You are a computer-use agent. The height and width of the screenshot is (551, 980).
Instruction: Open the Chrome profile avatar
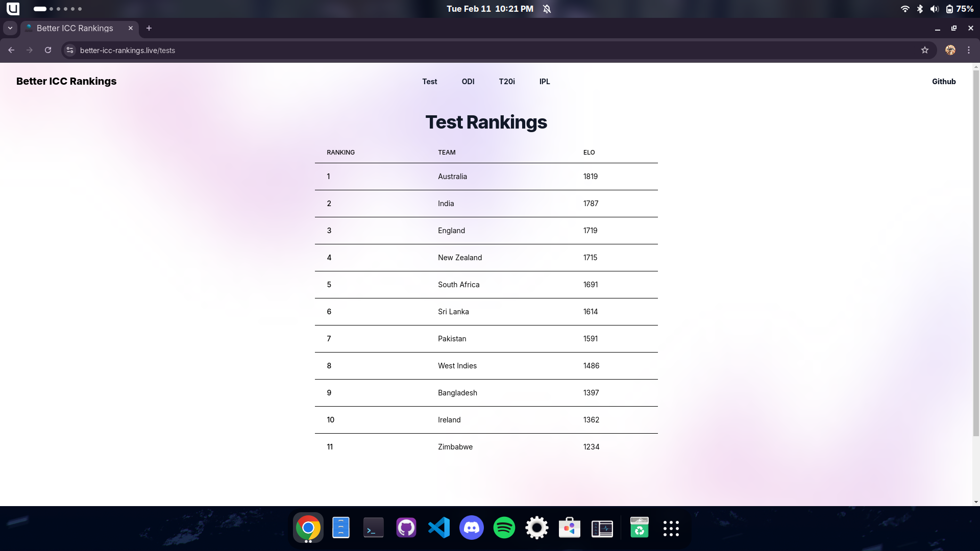(950, 50)
